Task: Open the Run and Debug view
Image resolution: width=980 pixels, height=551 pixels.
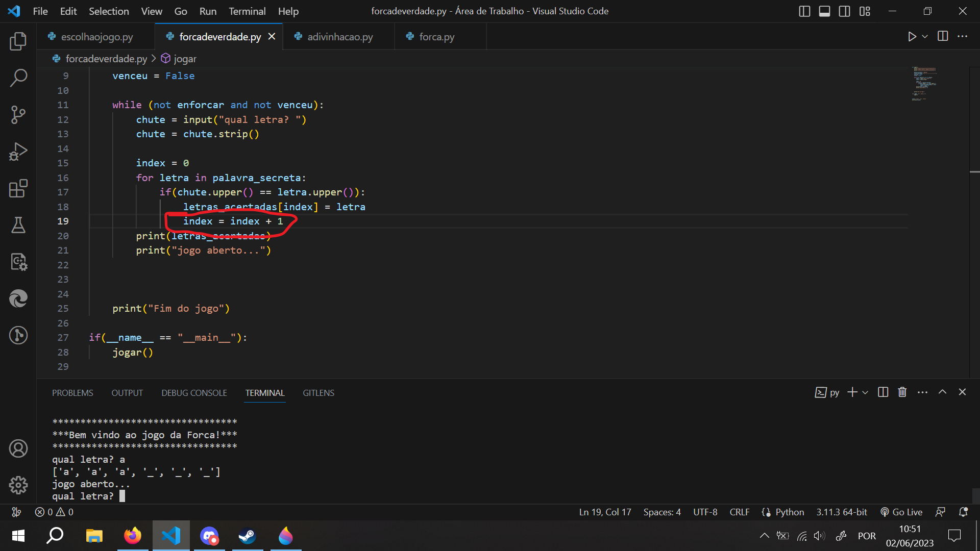Action: pyautogui.click(x=18, y=152)
